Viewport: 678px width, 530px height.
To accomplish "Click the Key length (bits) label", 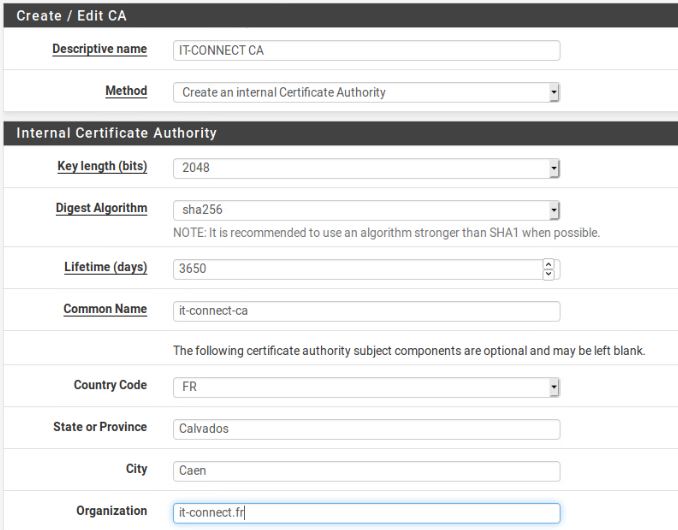I will pos(102,166).
